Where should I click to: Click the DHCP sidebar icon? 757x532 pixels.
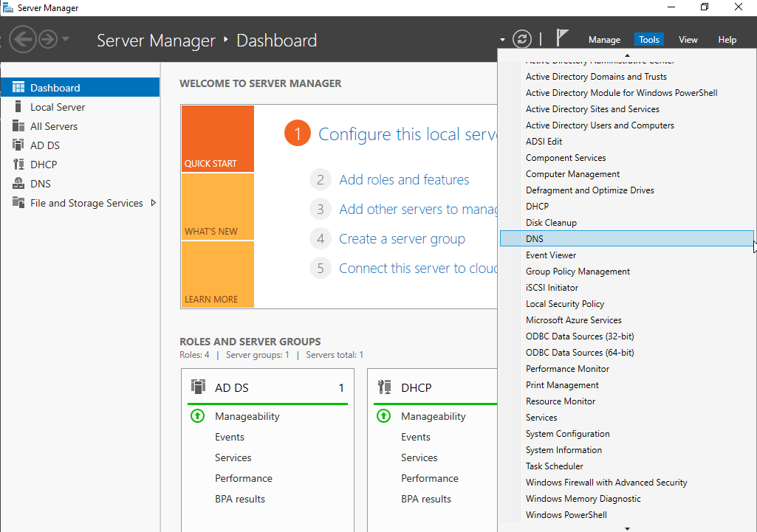click(18, 165)
